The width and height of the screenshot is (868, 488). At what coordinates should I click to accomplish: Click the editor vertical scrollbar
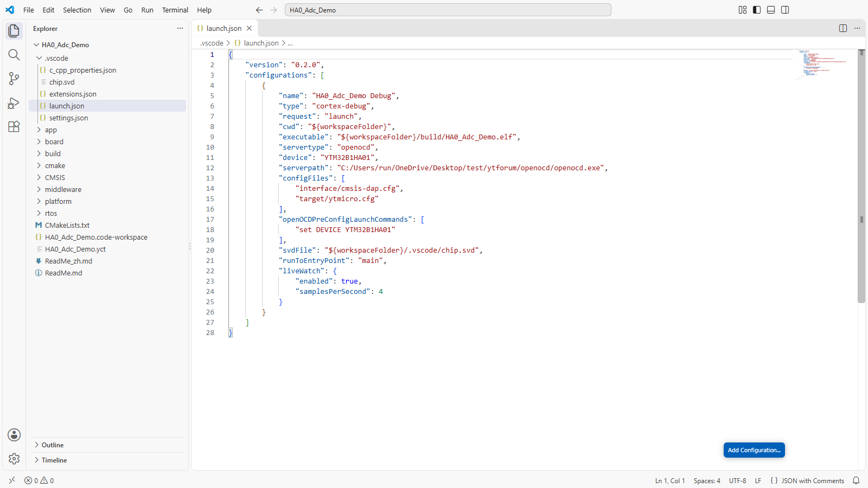(x=861, y=177)
